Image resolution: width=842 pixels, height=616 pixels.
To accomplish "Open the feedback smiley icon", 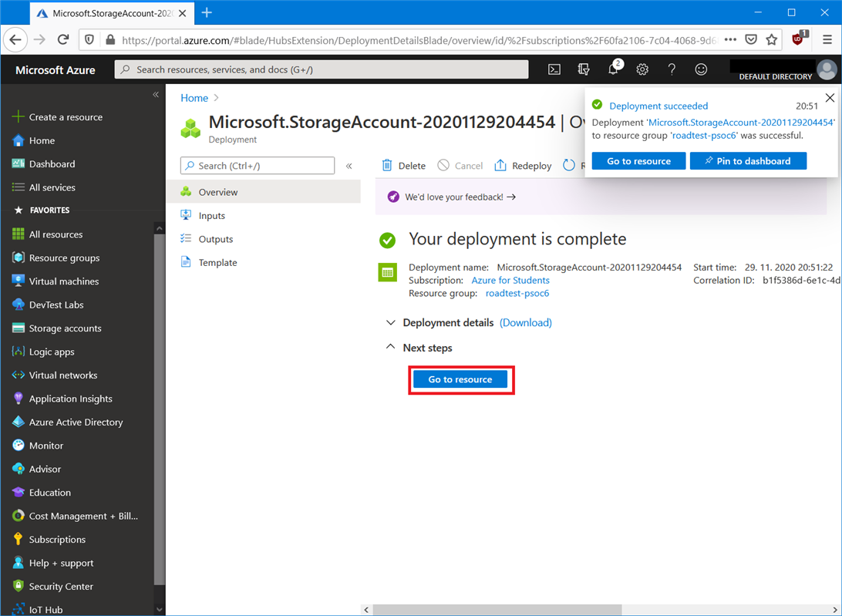I will [x=701, y=69].
